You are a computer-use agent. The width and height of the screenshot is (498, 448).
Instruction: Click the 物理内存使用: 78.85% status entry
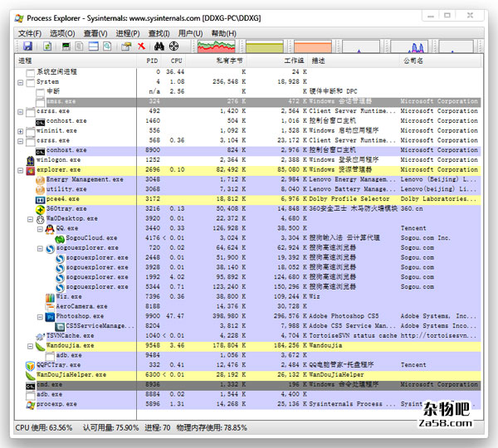(212, 428)
